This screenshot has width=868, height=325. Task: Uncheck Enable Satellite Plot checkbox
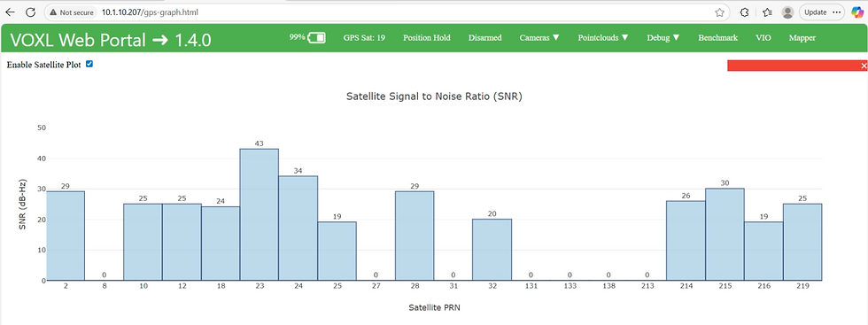(x=89, y=65)
